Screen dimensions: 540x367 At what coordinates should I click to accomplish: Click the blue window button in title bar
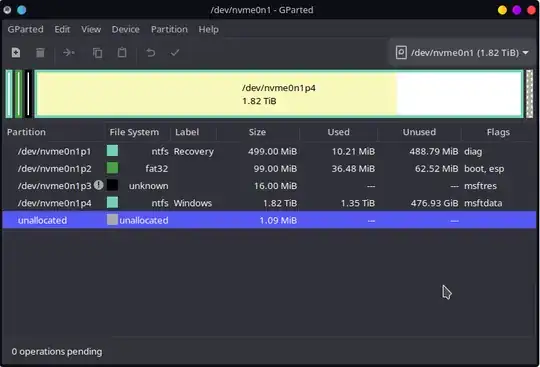tap(21, 10)
